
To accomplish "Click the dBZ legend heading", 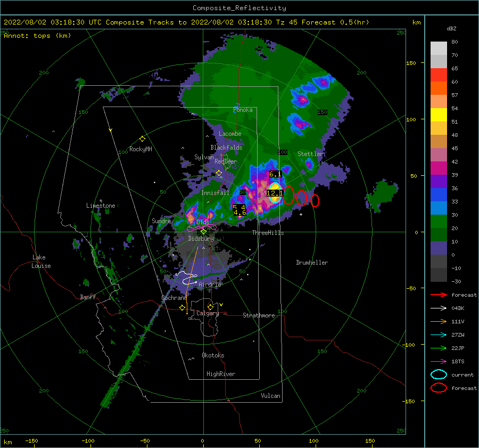I will pos(451,28).
